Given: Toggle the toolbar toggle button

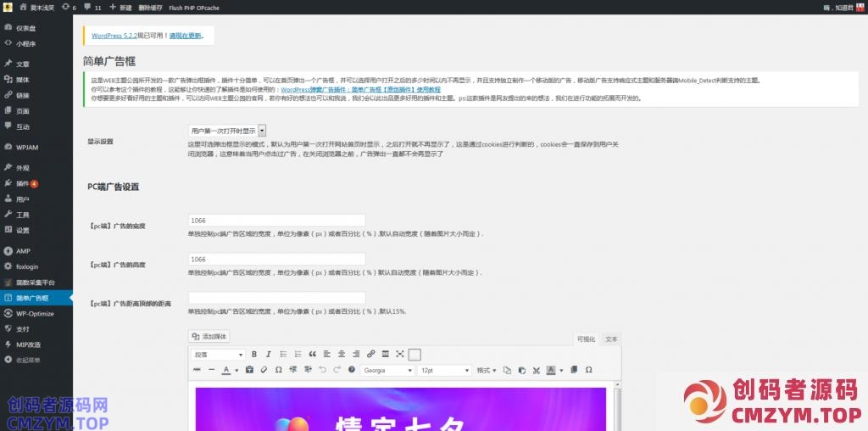Looking at the screenshot, I should click(x=415, y=354).
